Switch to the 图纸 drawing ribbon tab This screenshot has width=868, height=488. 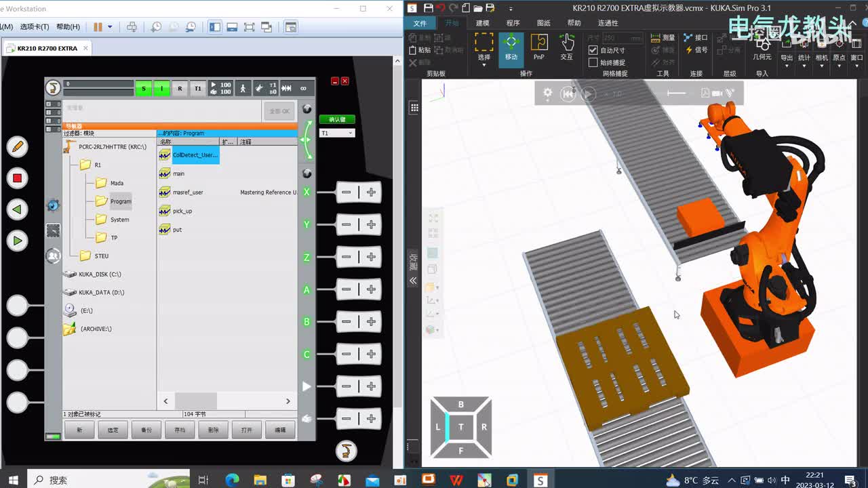pos(543,23)
